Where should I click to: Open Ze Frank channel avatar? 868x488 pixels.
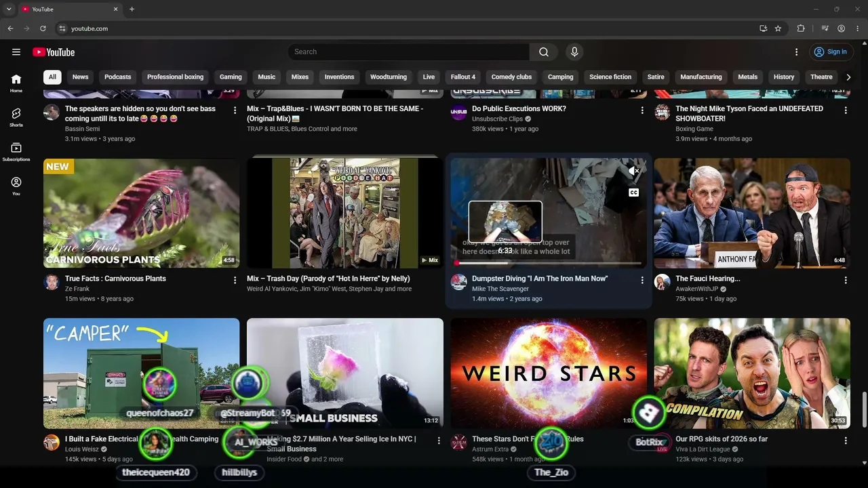coord(52,282)
